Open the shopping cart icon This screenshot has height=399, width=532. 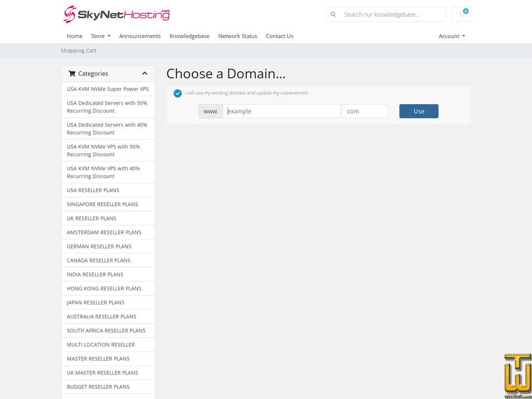coord(462,15)
